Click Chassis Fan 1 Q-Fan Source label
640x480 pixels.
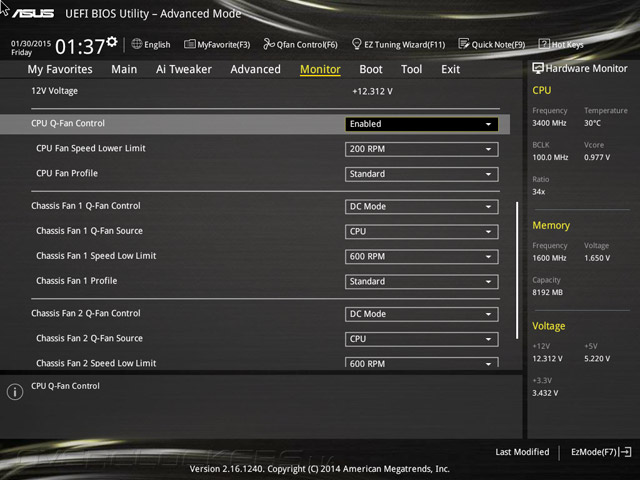89,231
